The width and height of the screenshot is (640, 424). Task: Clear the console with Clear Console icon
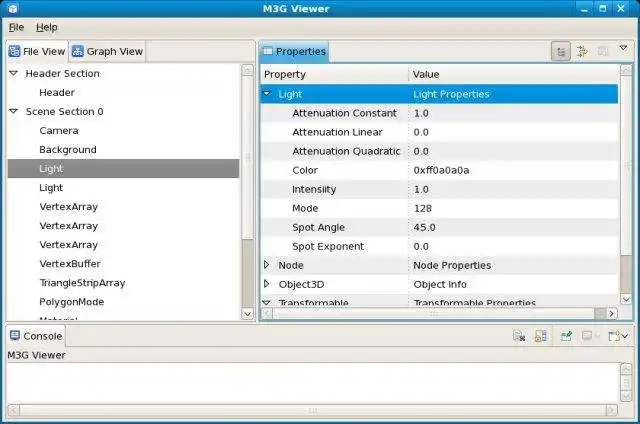519,336
